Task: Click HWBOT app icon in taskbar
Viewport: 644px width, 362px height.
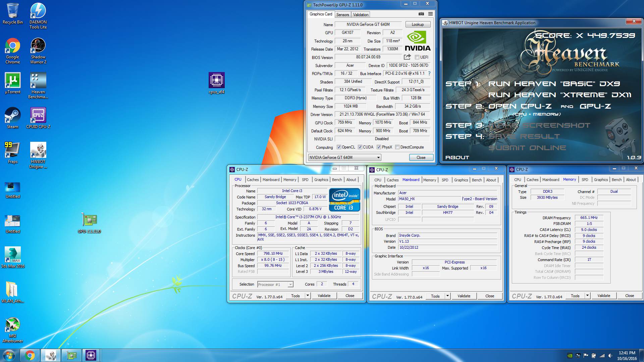Action: (x=50, y=355)
